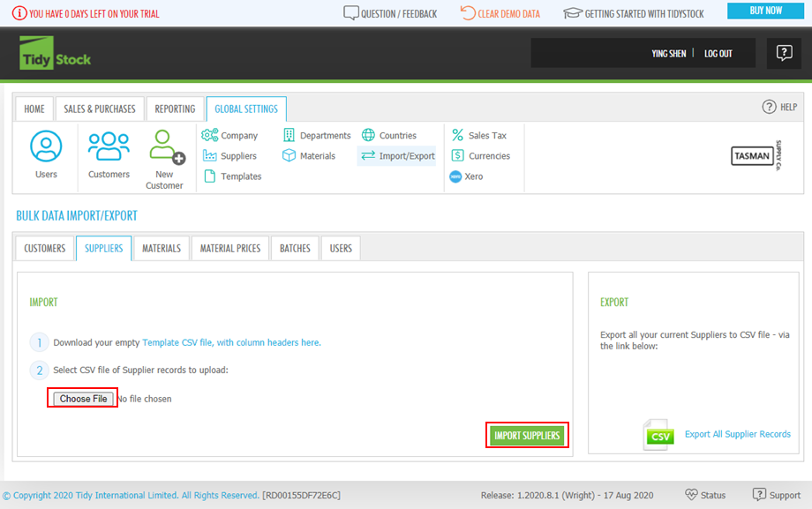Open Countries globe icon

coord(368,135)
